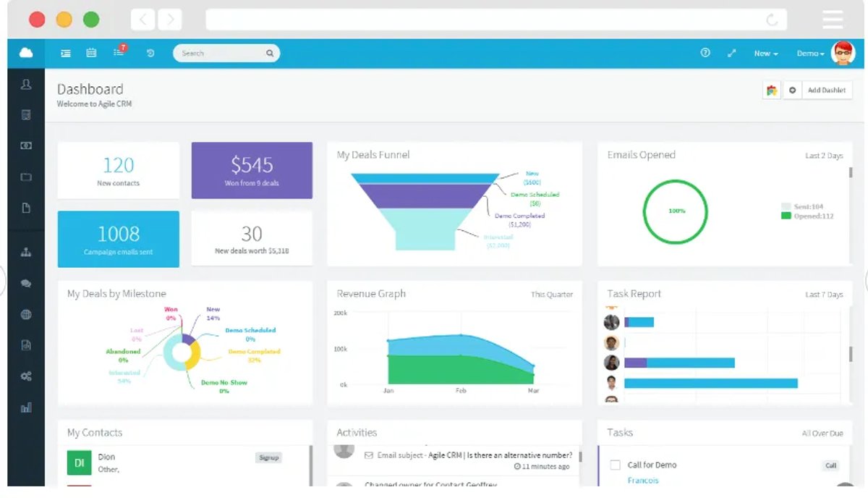Click the Call tag on the Call for Demo task
Viewport: 868px width, 498px height.
pyautogui.click(x=830, y=465)
